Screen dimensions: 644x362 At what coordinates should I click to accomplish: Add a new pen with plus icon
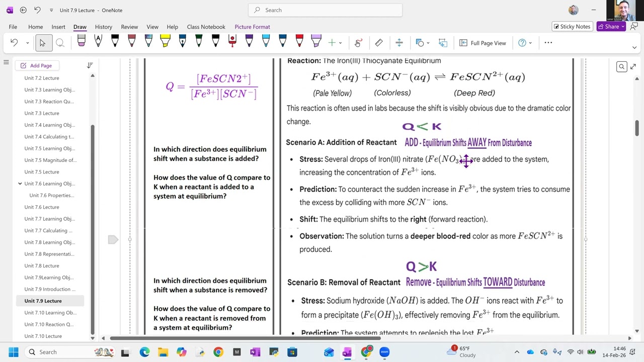[332, 43]
